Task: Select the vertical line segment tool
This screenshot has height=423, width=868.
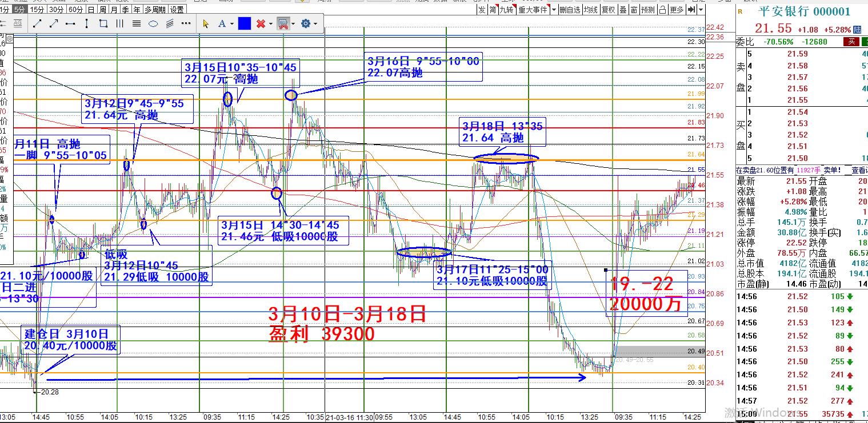Action: (87, 23)
